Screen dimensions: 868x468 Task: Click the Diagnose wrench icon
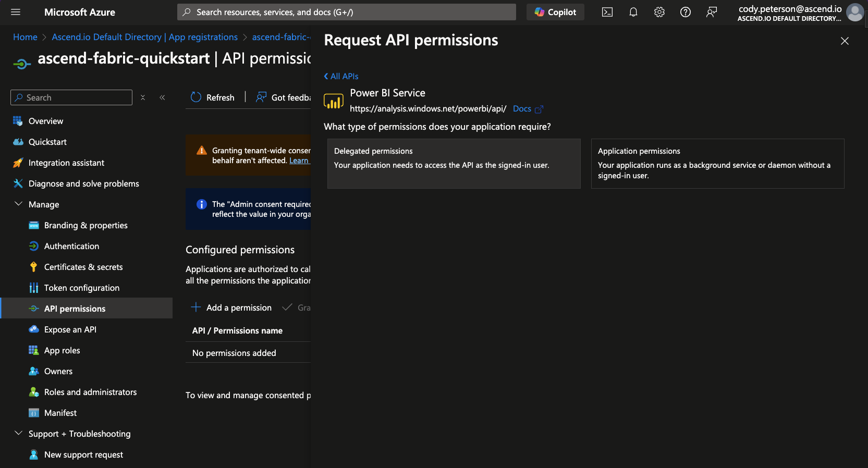[18, 183]
